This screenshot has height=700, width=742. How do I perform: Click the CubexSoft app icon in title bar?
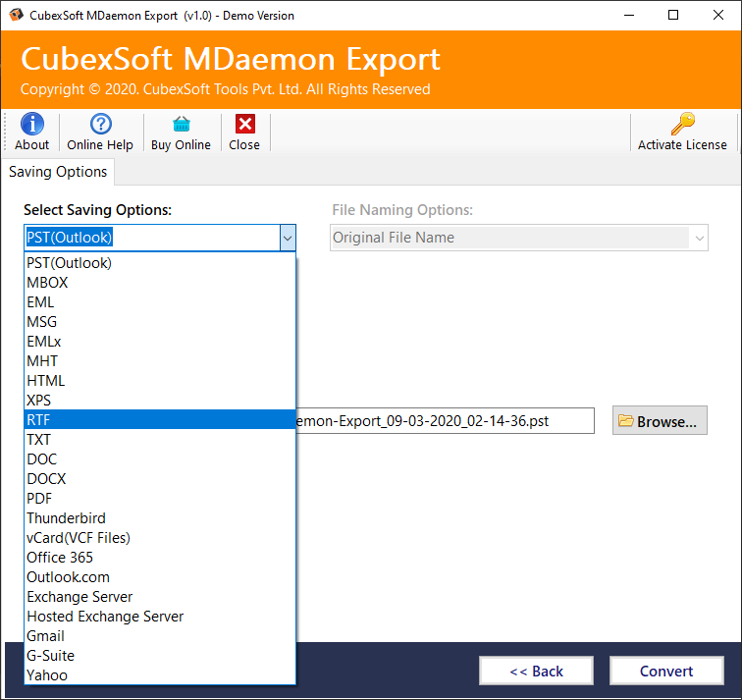tap(16, 15)
